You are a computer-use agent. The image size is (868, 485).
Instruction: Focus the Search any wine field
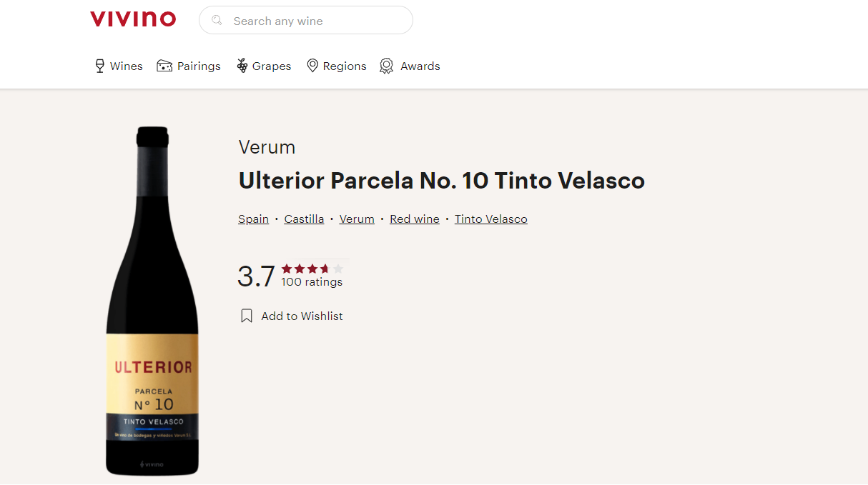[306, 20]
